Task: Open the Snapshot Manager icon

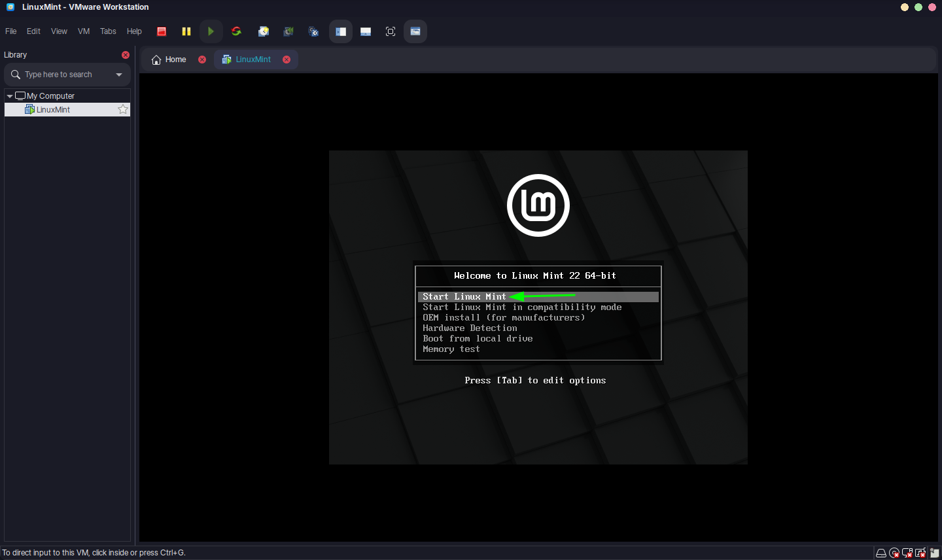Action: pyautogui.click(x=313, y=31)
